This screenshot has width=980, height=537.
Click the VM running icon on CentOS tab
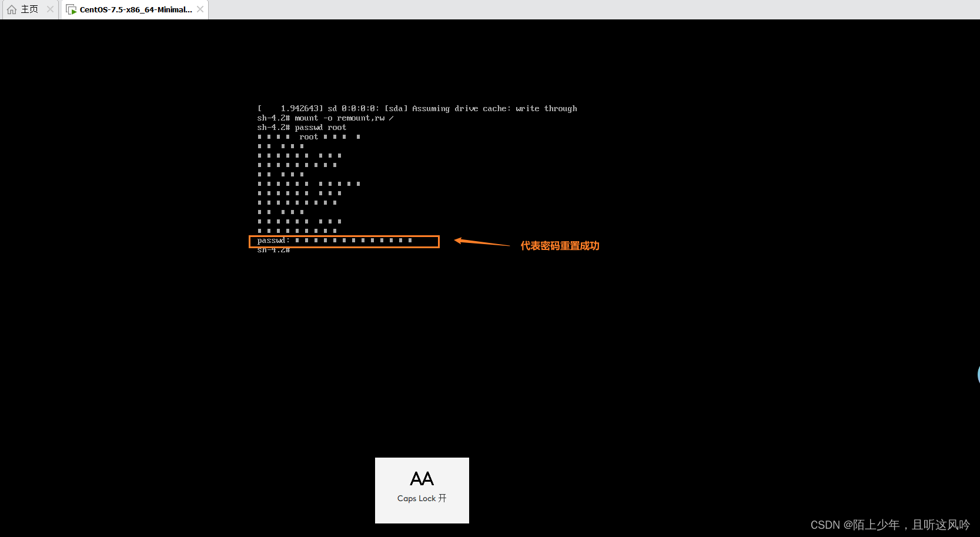71,9
